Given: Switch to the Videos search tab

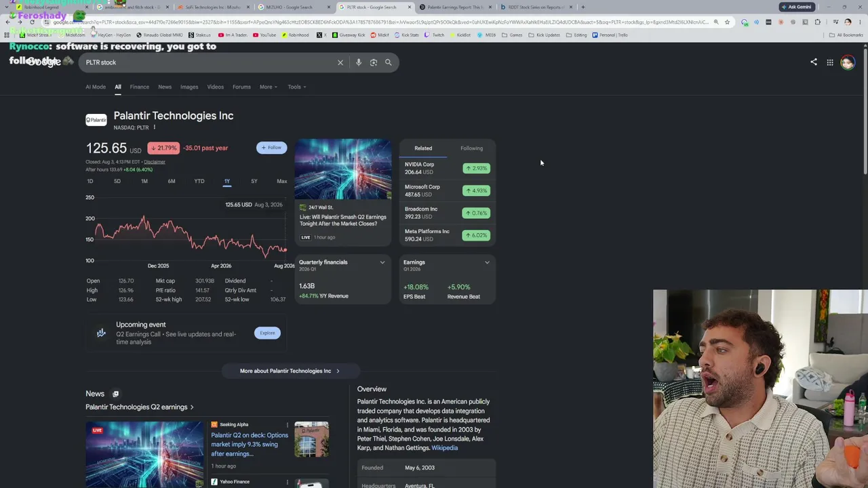Looking at the screenshot, I should pos(215,87).
